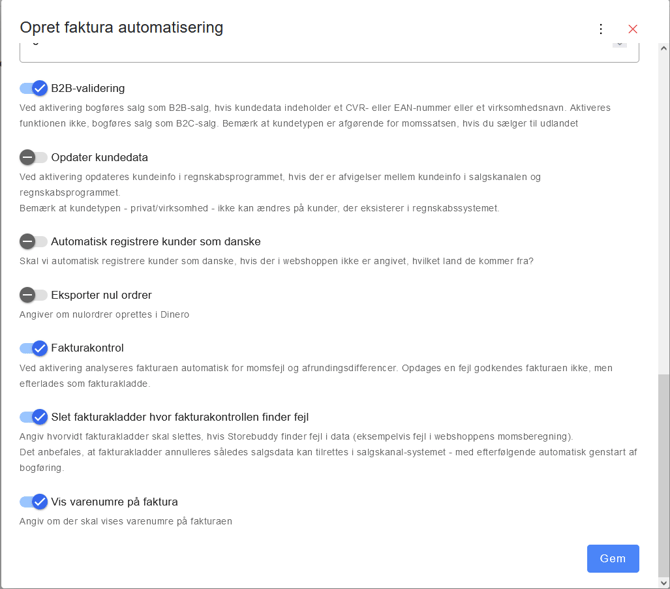
Task: Click the partially visible select field at top
Action: 329,53
